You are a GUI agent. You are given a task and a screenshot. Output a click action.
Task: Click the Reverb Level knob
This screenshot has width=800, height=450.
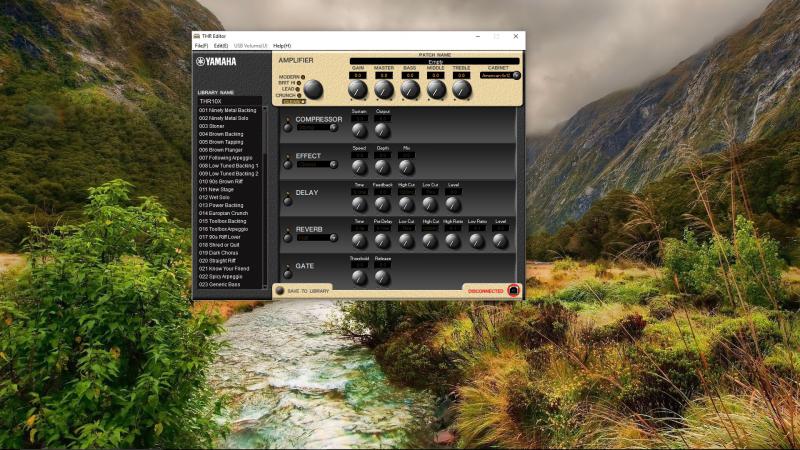(x=500, y=240)
